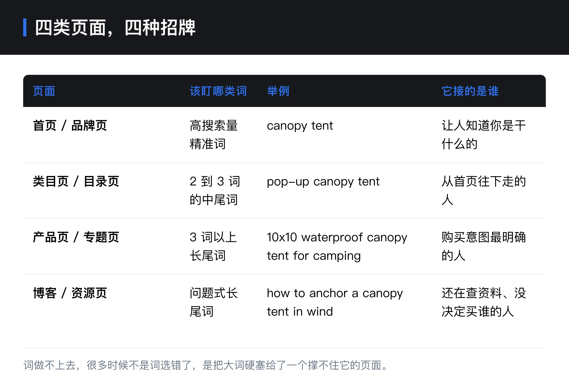Click the 从首页往下走的人 cell
The width and height of the screenshot is (569, 392).
coord(484,190)
